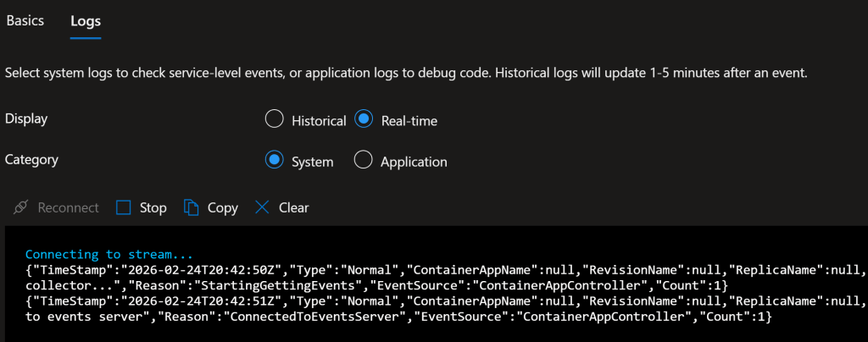Viewport: 868px width, 342px height.
Task: Select the System category radio circle
Action: (274, 161)
